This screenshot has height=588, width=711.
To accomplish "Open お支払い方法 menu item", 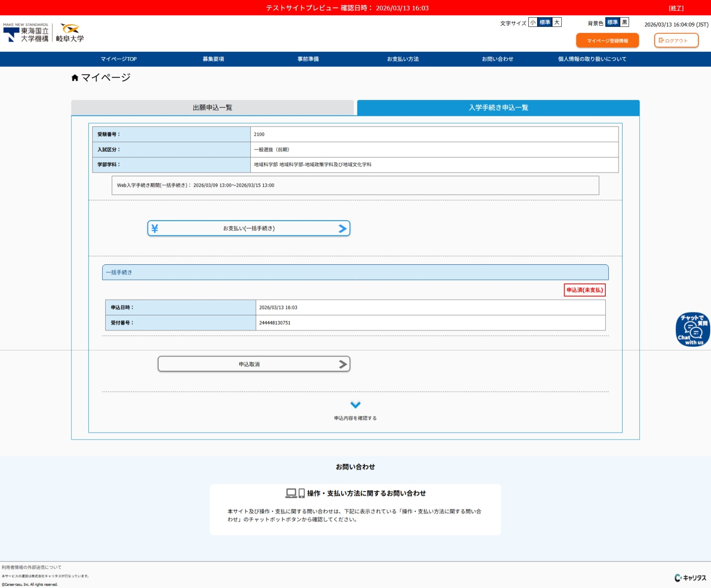I will (x=403, y=59).
